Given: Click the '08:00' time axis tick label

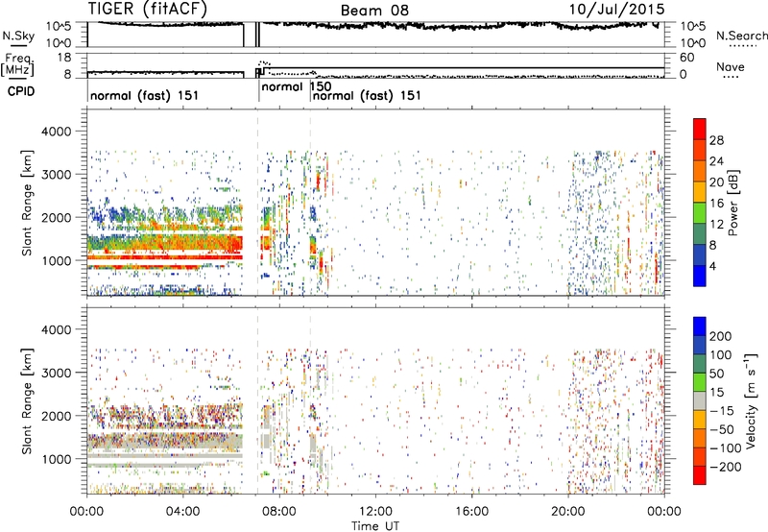Looking at the screenshot, I should point(279,512).
